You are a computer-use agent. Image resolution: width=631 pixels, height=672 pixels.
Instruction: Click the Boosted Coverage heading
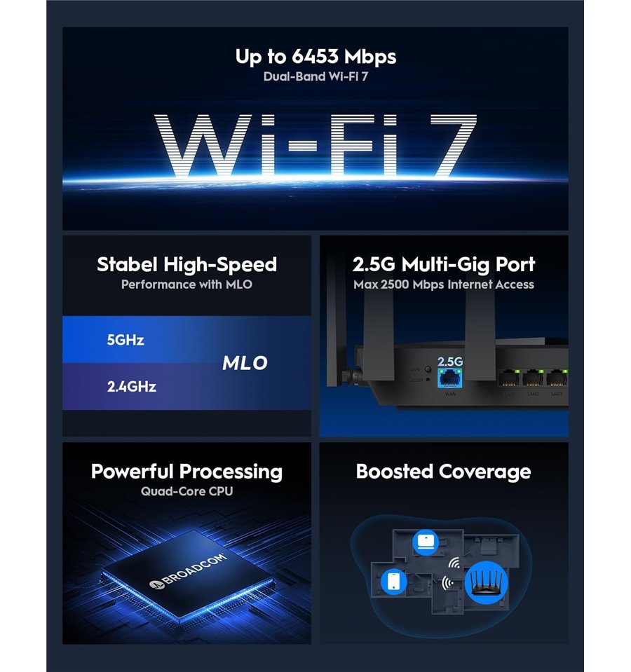click(x=444, y=472)
